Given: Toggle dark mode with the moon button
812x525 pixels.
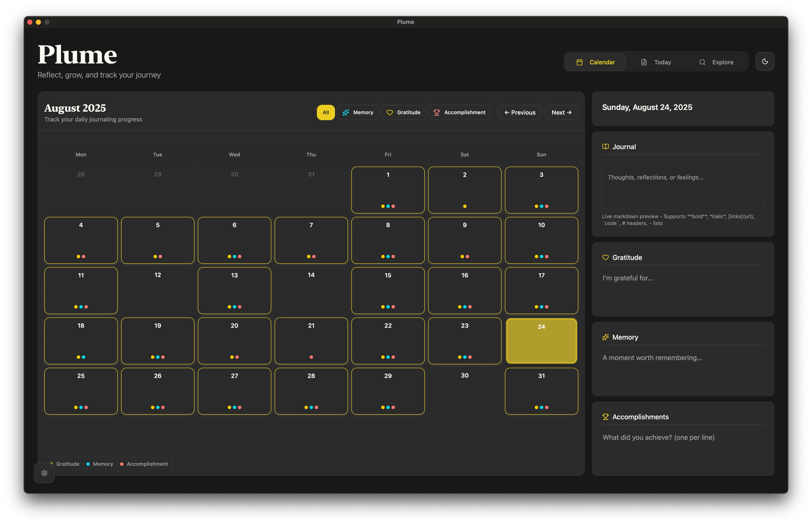Looking at the screenshot, I should tap(765, 61).
